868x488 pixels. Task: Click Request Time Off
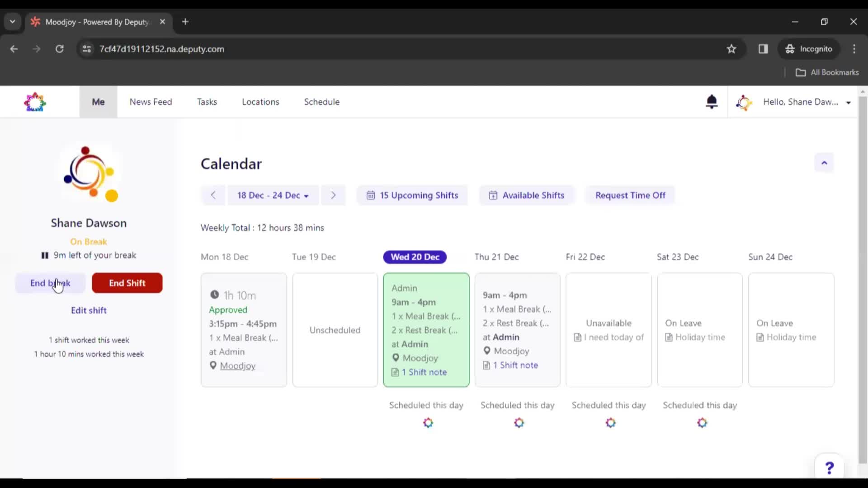coord(630,195)
